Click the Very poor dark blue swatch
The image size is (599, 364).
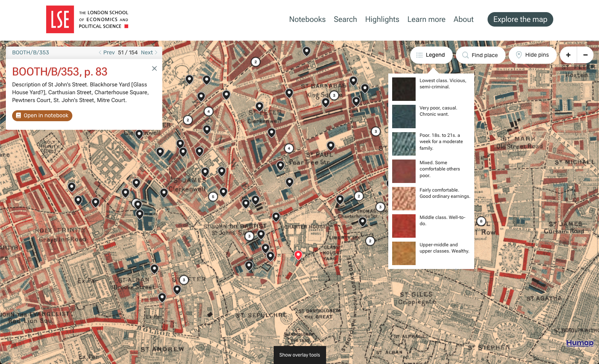click(404, 117)
